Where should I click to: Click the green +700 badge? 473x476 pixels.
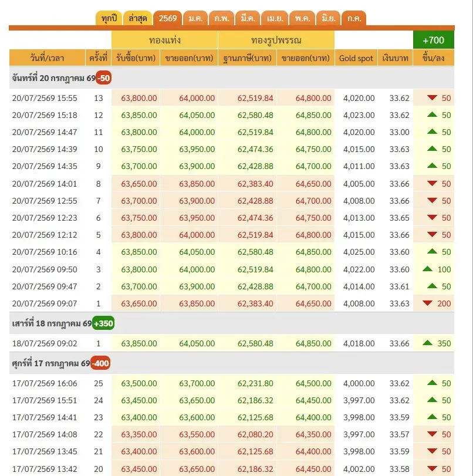[x=434, y=40]
